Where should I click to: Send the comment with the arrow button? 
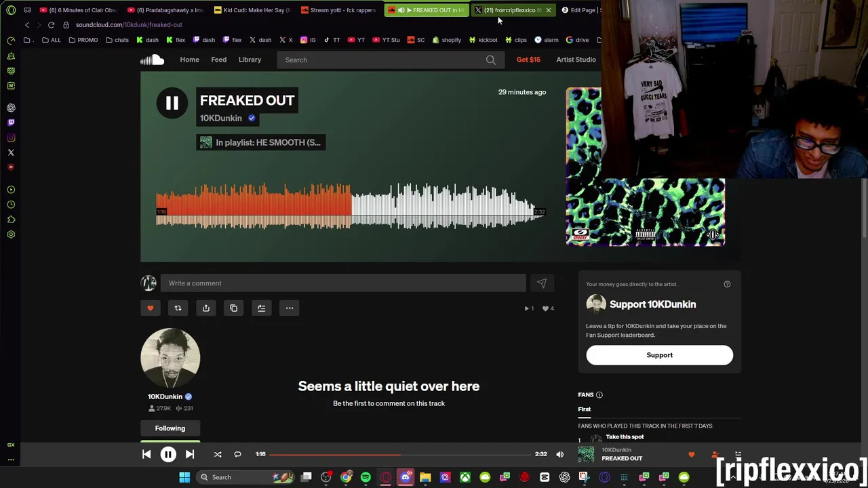click(x=542, y=283)
